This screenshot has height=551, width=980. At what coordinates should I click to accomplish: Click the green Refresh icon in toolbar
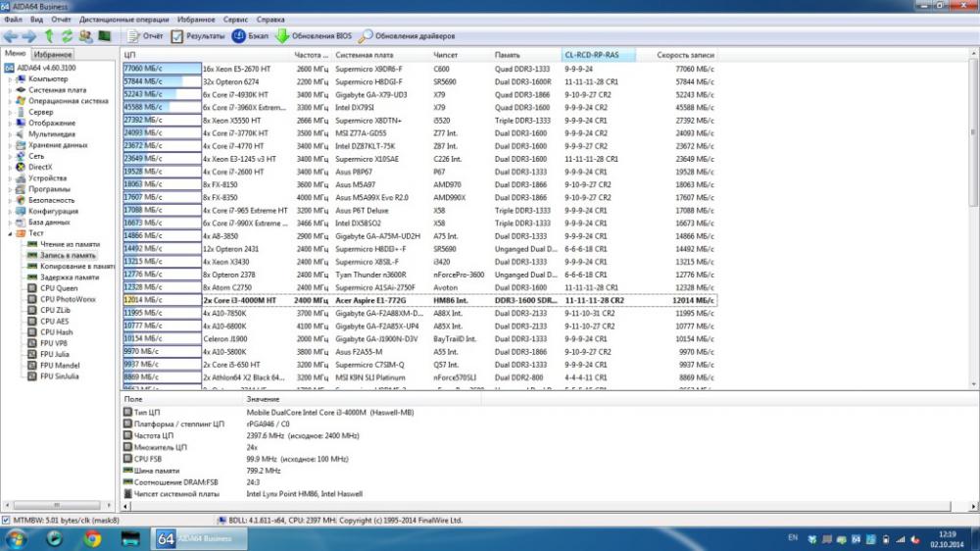(67, 36)
